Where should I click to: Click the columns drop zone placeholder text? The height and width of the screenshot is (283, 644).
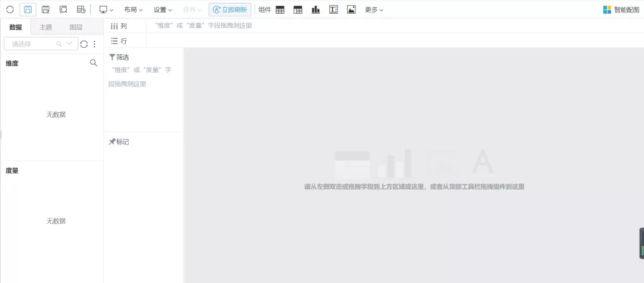pos(204,26)
